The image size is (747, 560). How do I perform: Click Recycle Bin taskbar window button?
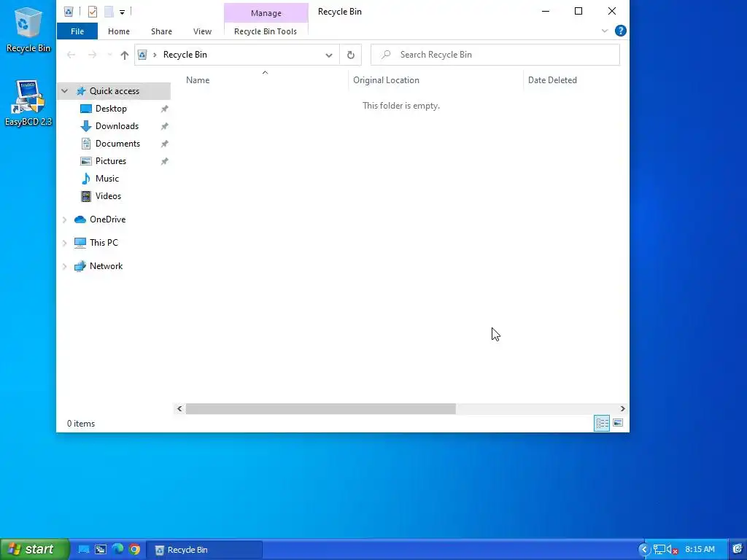click(x=204, y=550)
